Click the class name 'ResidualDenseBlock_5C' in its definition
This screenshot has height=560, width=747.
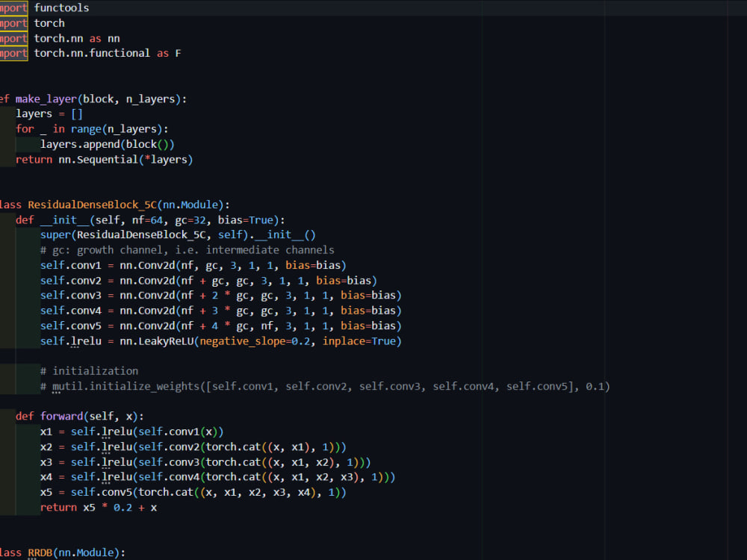pos(93,205)
